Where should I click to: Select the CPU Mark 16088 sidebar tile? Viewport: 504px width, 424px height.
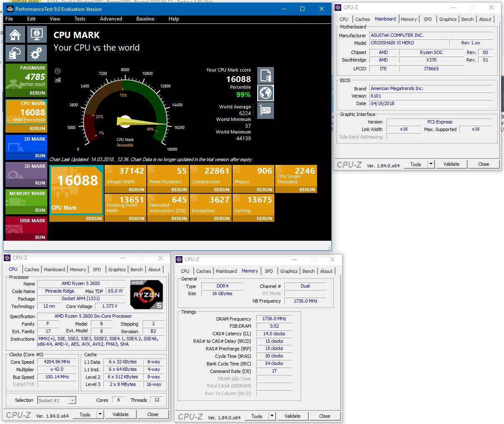coord(26,112)
